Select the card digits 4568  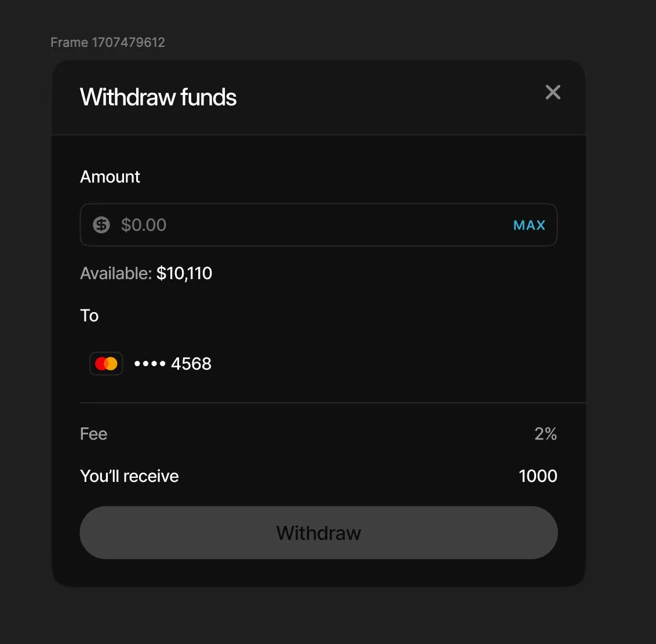pyautogui.click(x=191, y=364)
